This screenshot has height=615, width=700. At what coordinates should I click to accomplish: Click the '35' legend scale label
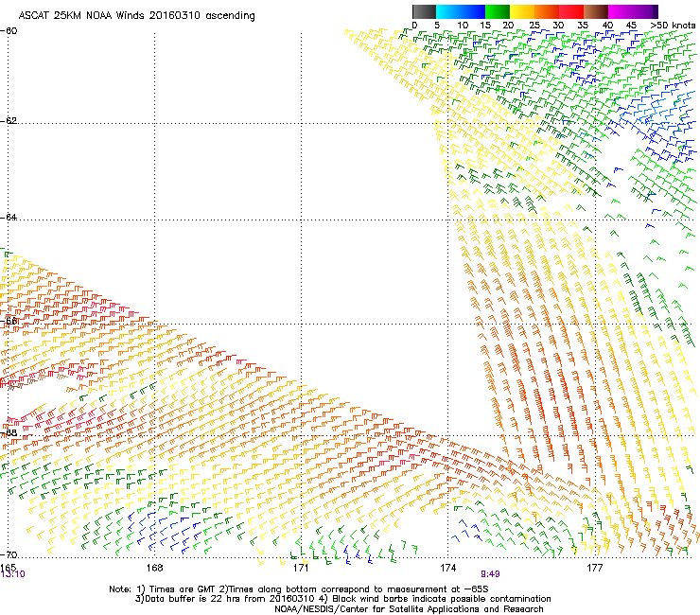pos(583,26)
